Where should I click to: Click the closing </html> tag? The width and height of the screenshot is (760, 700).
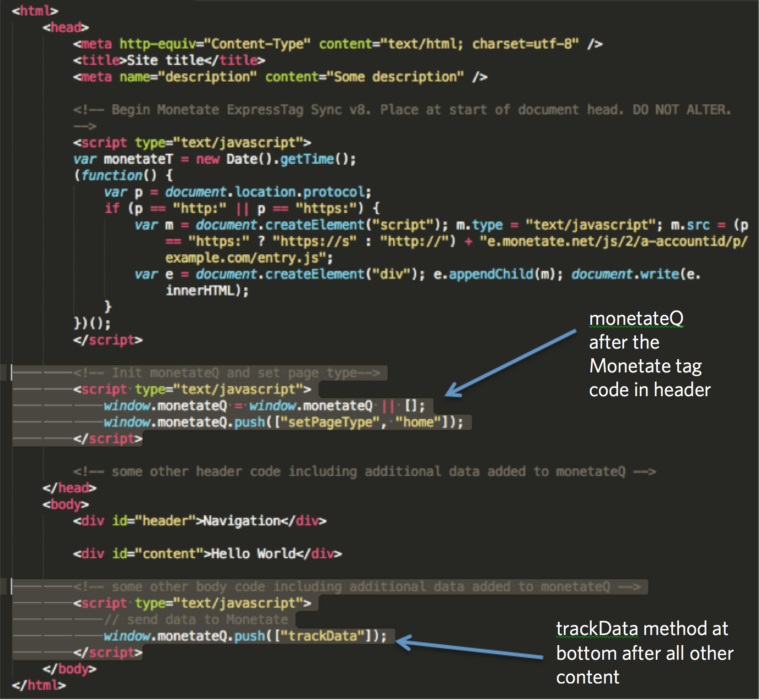[39, 685]
